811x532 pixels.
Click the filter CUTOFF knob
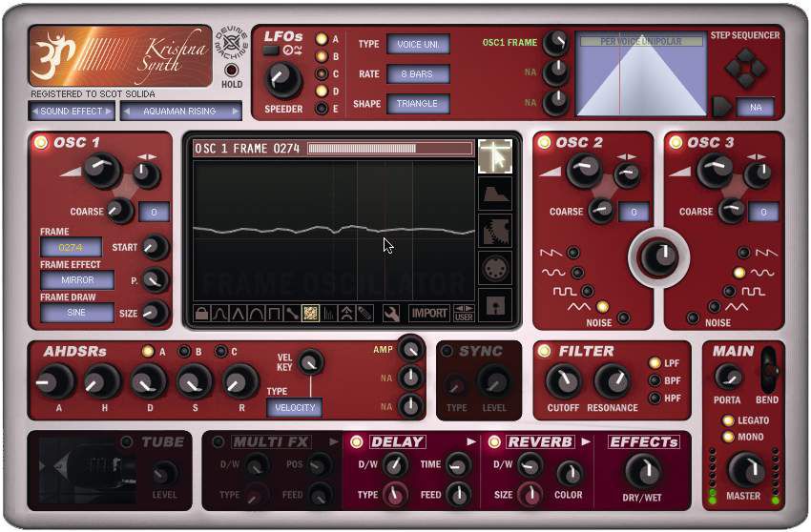tap(564, 381)
